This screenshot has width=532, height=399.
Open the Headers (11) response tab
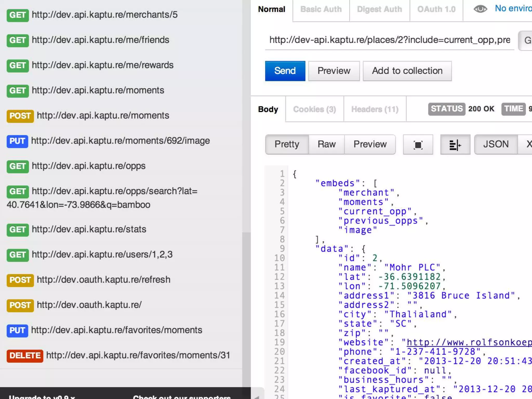[x=375, y=109]
